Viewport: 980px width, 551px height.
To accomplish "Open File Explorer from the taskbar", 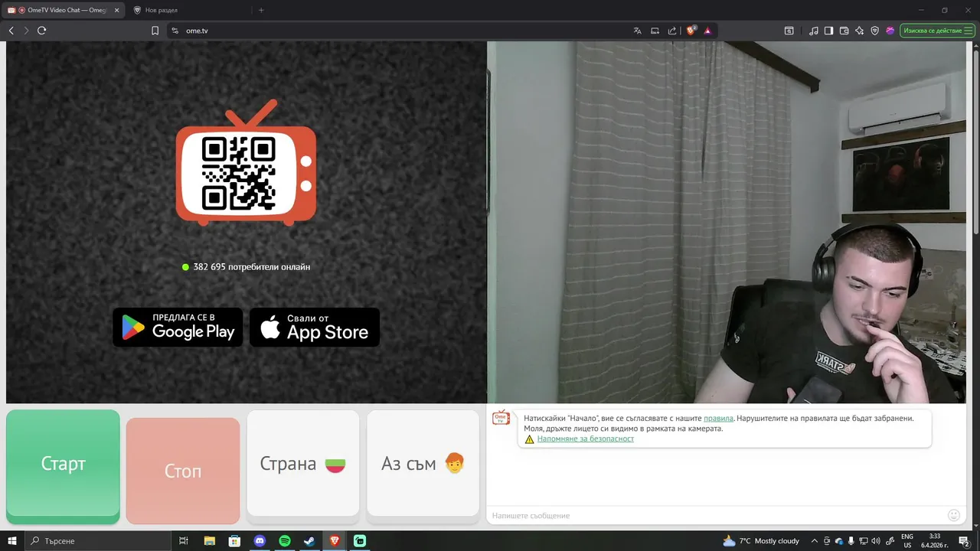I will point(209,541).
